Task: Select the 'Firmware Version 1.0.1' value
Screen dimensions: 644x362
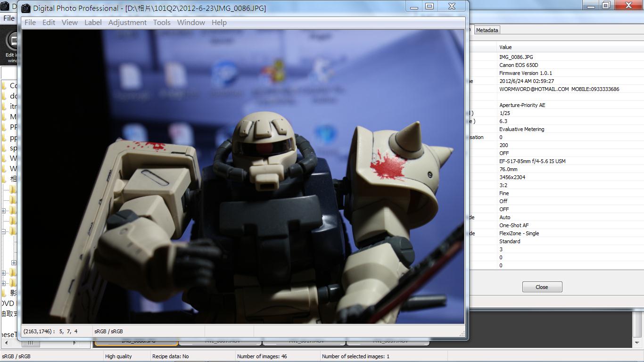Action: (526, 73)
